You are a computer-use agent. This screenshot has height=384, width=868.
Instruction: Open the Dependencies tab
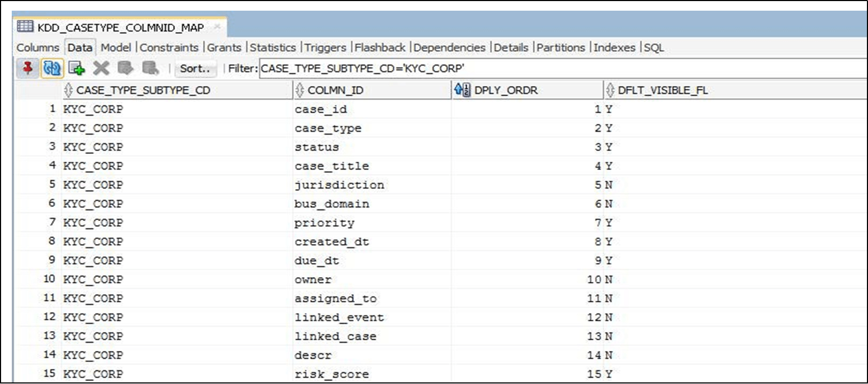pos(449,48)
